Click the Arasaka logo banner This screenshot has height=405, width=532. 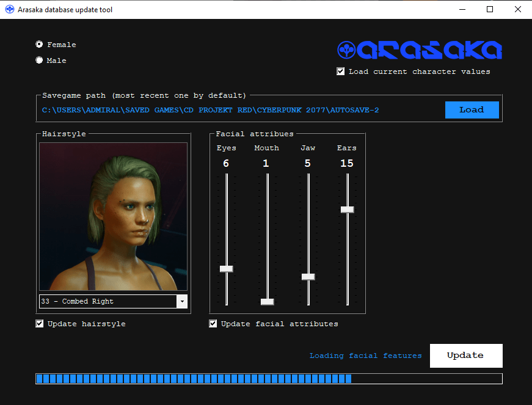[x=420, y=50]
